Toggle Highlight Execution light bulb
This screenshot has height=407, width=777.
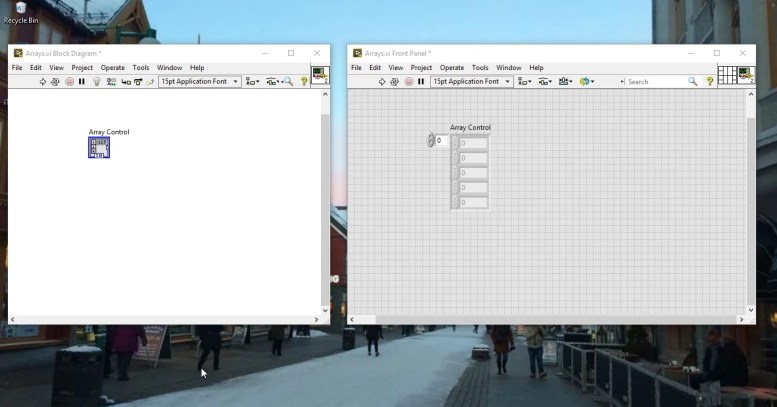tap(97, 82)
